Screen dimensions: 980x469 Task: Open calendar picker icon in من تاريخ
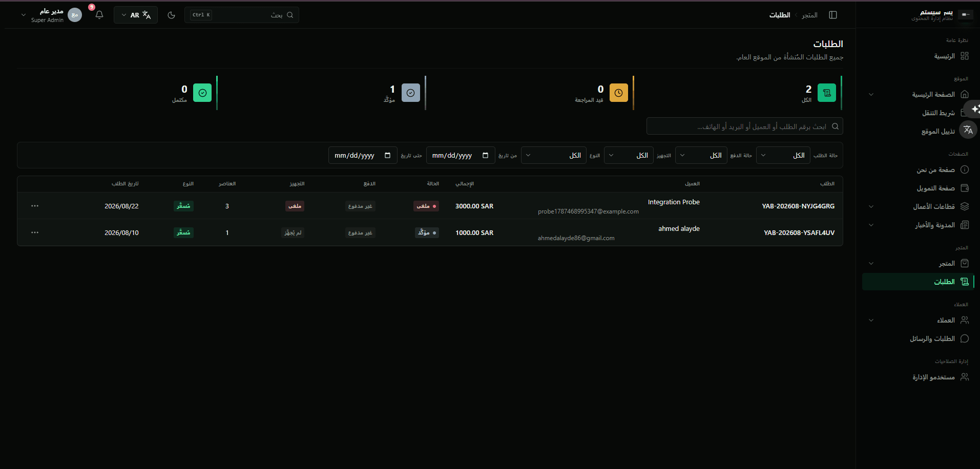[485, 155]
